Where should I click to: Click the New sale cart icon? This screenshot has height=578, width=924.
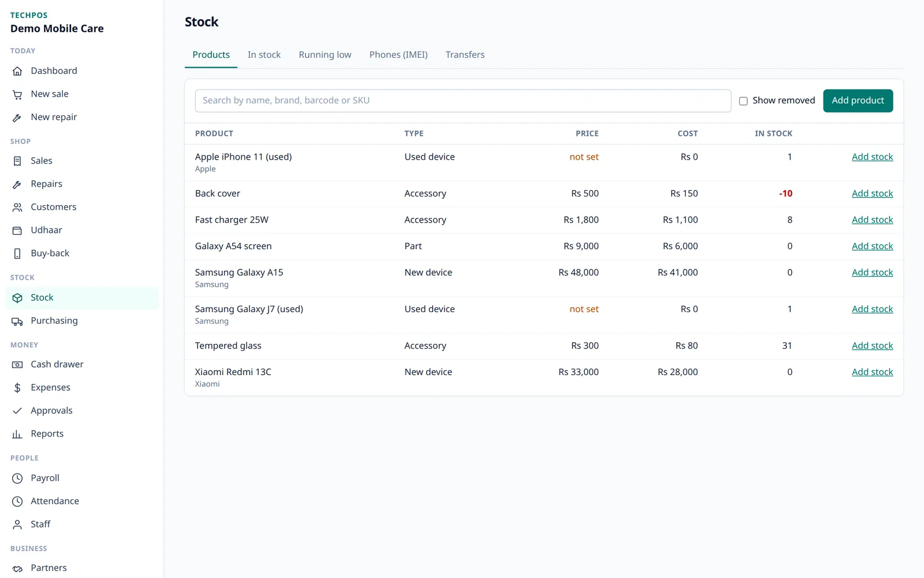tap(17, 94)
